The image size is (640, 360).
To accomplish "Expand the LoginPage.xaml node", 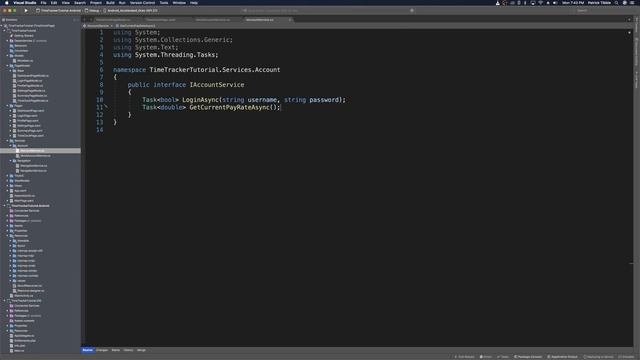I will click(x=11, y=116).
